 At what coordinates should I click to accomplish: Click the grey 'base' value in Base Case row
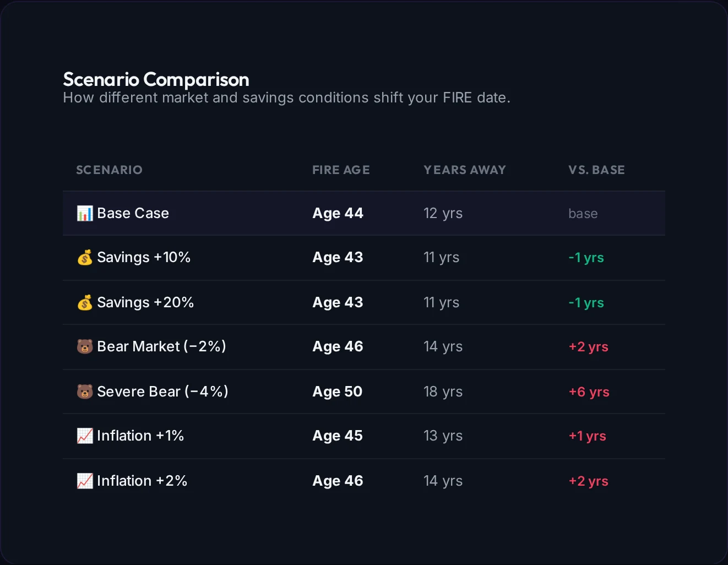(x=583, y=214)
